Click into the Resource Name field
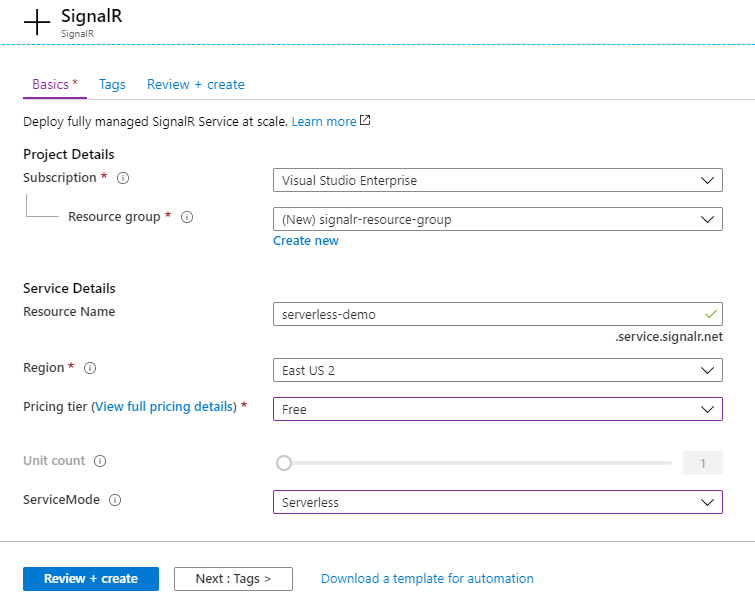 tap(498, 314)
